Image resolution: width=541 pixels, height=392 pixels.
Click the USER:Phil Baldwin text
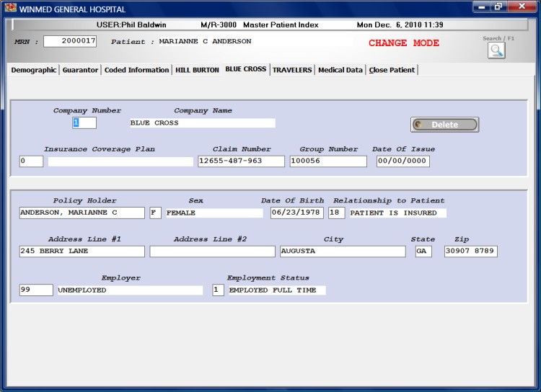tap(131, 24)
